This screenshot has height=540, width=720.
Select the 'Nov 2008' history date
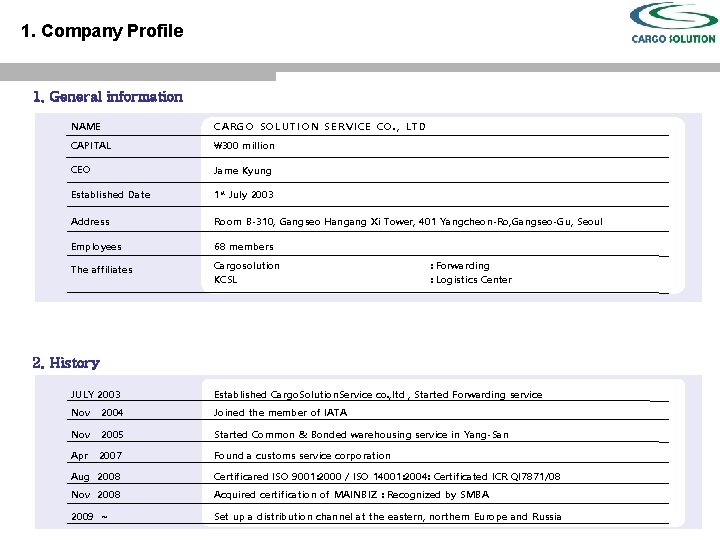[x=96, y=495]
